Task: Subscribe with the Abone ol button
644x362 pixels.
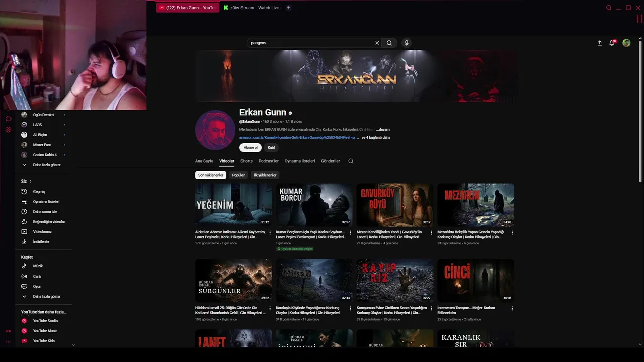Action: tap(251, 148)
